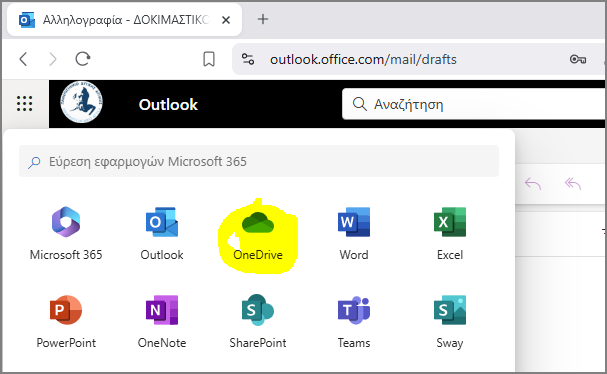Open a new browser tab
607x374 pixels.
point(263,19)
